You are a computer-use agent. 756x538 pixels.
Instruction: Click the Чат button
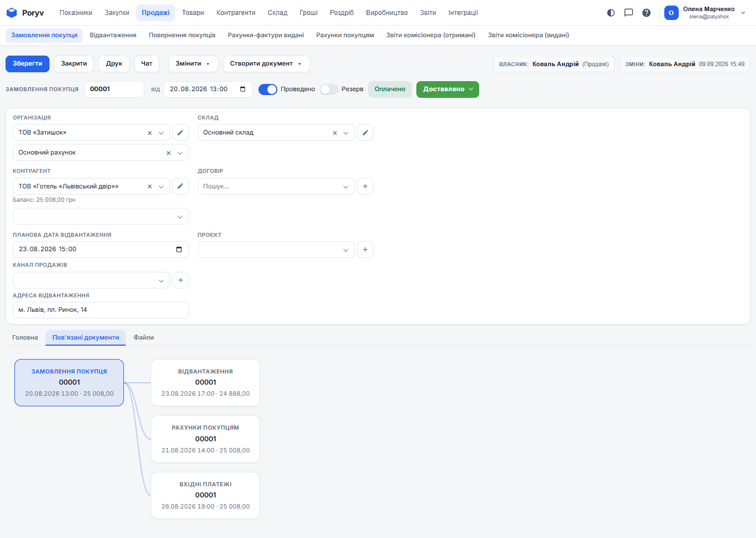pos(147,64)
